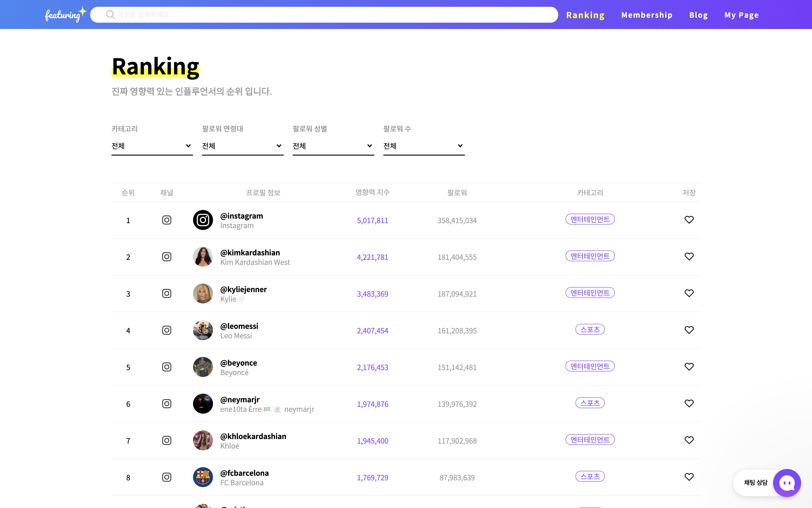Click 엔터테인먼트 tag on @beyonce row
812x508 pixels.
click(590, 366)
